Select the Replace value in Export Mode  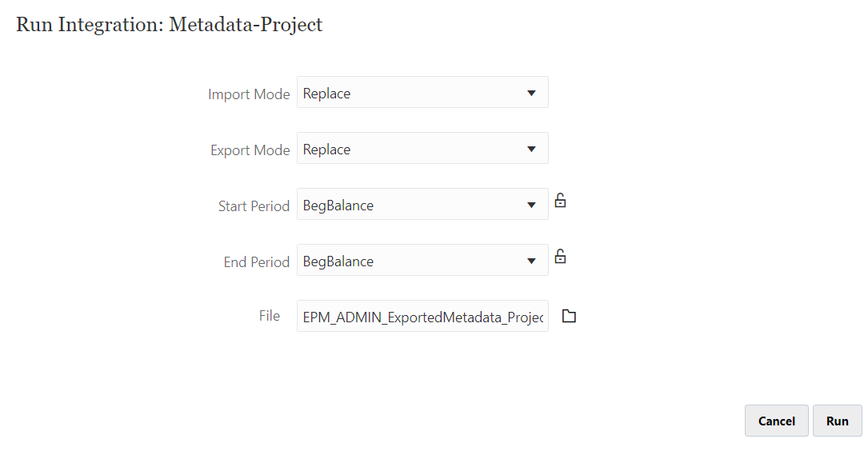tap(326, 150)
